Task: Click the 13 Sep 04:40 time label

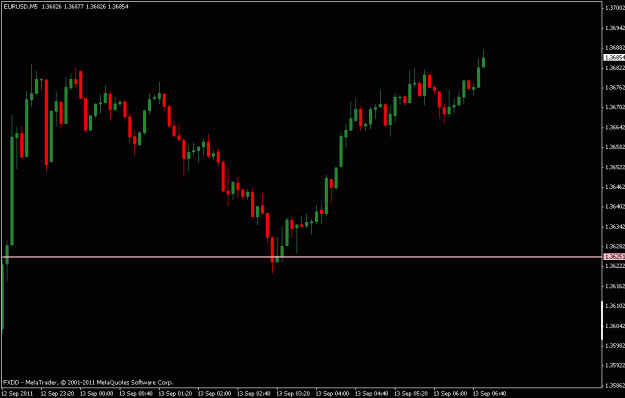Action: pyautogui.click(x=371, y=394)
